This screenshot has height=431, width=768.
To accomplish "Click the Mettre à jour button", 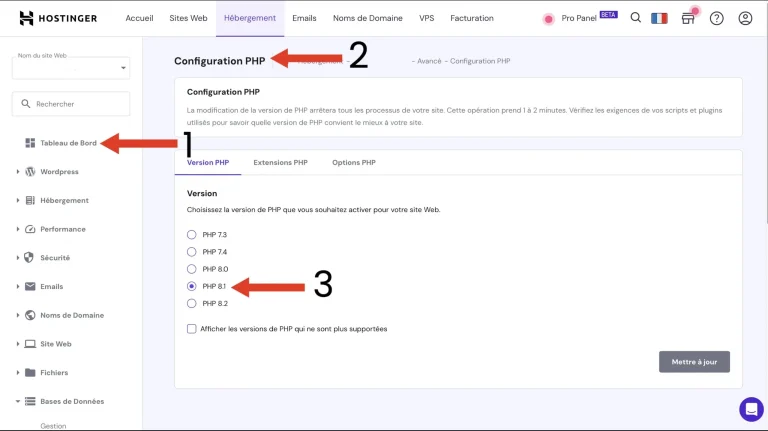I will pos(694,361).
